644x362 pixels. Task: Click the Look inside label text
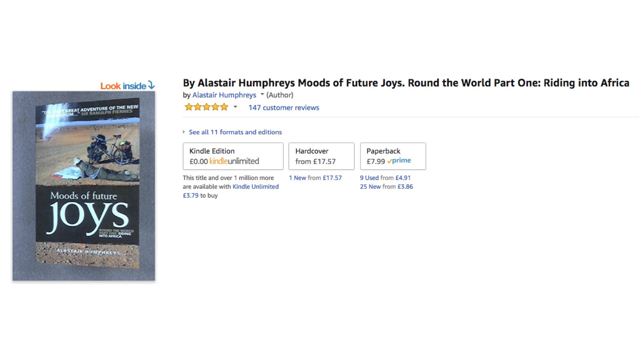click(x=123, y=86)
